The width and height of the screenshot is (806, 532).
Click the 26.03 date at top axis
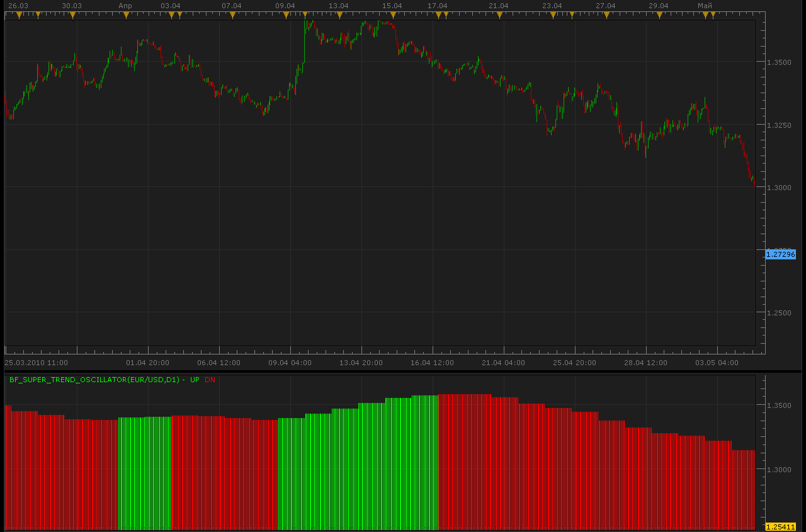tap(18, 6)
